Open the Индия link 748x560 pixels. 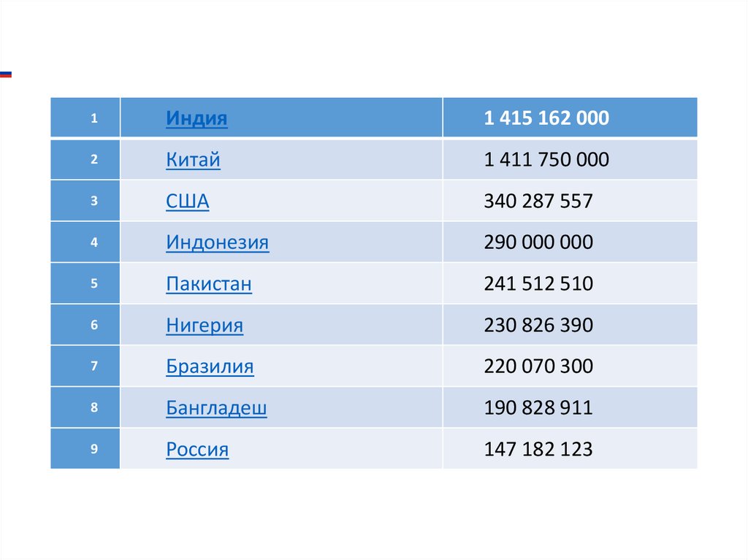click(196, 118)
